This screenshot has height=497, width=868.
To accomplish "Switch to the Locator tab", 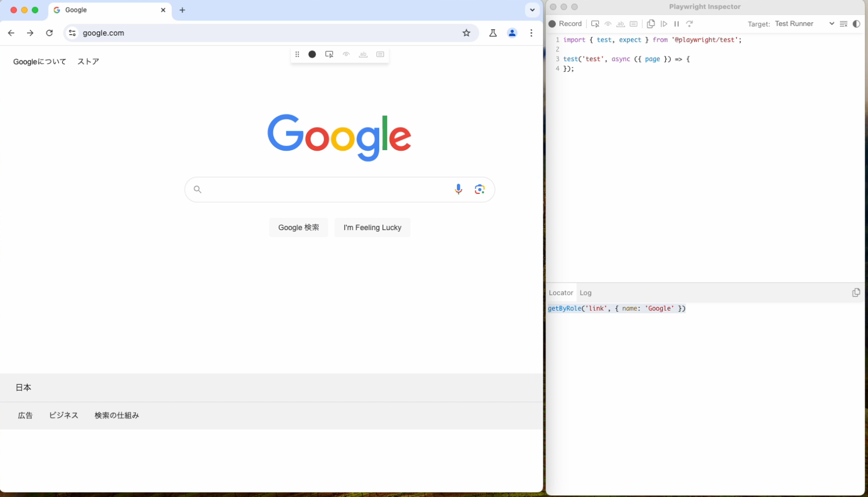I will [x=561, y=293].
